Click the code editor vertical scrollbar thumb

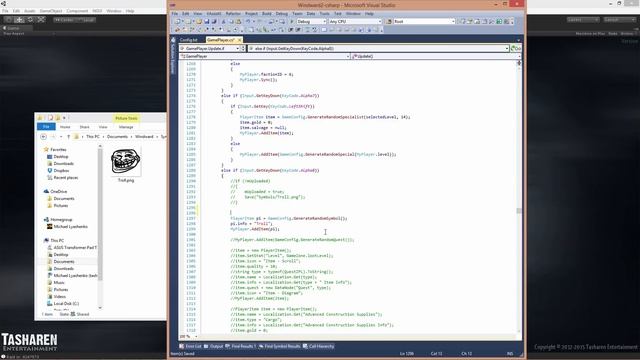point(519,211)
